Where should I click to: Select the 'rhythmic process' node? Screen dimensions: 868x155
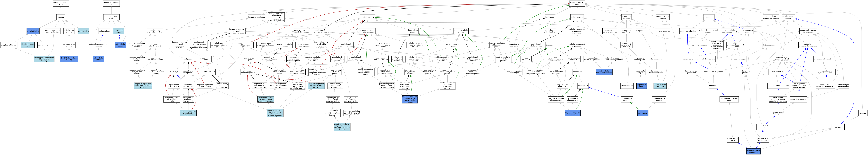(769, 45)
